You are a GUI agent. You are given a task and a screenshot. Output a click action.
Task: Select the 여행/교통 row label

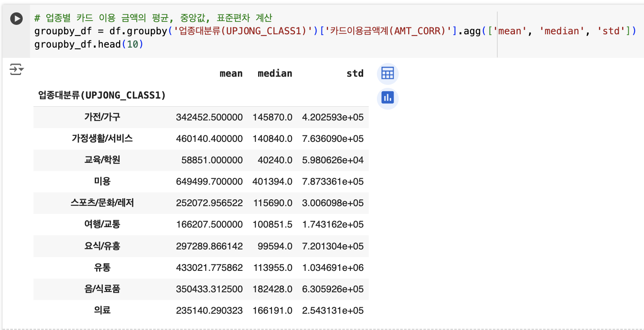(102, 224)
